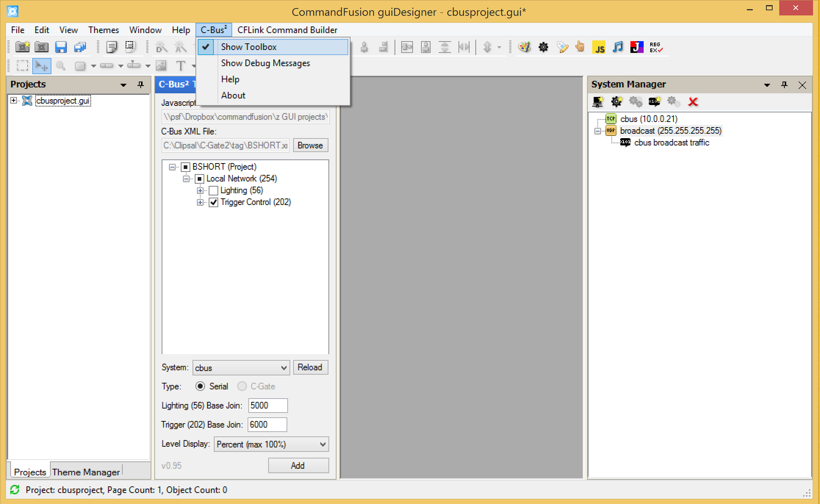Select Show Debug Messages menu entry
Viewport: 820px width, 504px height.
coord(265,63)
